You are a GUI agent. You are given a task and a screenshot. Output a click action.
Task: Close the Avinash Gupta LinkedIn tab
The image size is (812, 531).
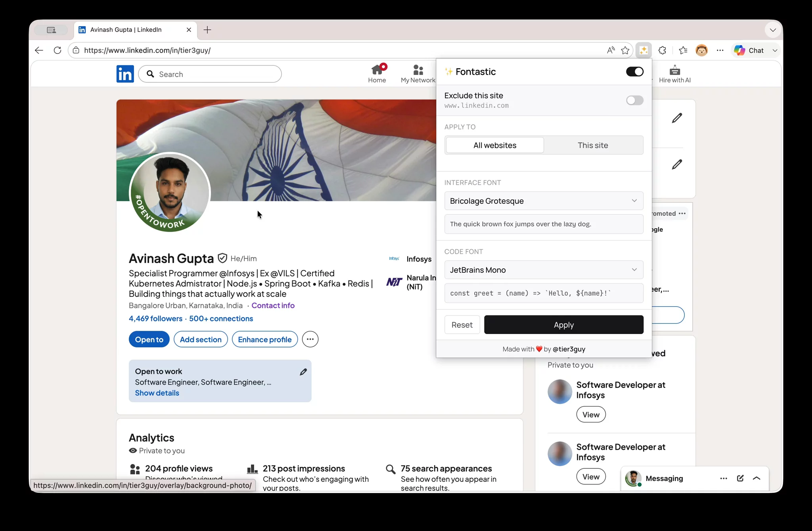189,30
